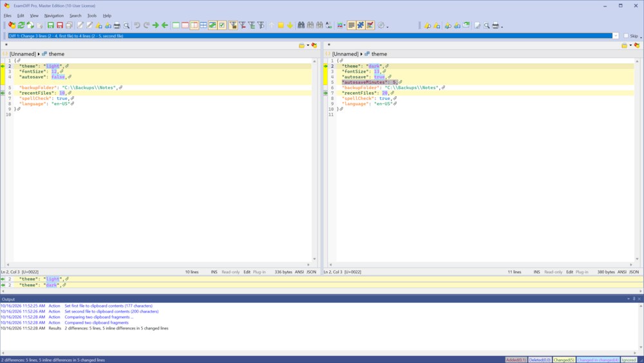Viewport: 644px width, 363px height.
Task: Expand left pane [Unnamed] breadcrumb arrow
Action: (39, 54)
